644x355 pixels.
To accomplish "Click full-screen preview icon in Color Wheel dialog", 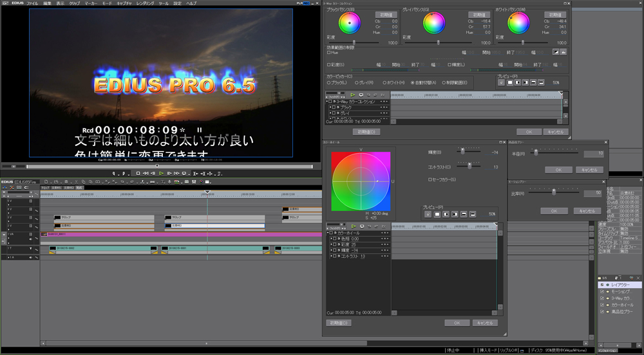I will [x=437, y=214].
